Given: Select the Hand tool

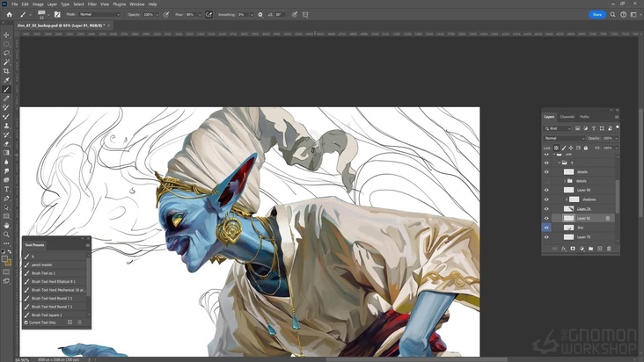Looking at the screenshot, I should 6,225.
